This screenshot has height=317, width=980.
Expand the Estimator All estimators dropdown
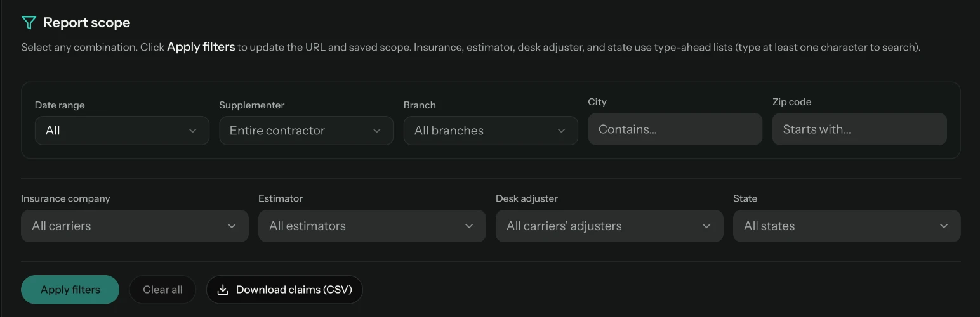pyautogui.click(x=372, y=226)
